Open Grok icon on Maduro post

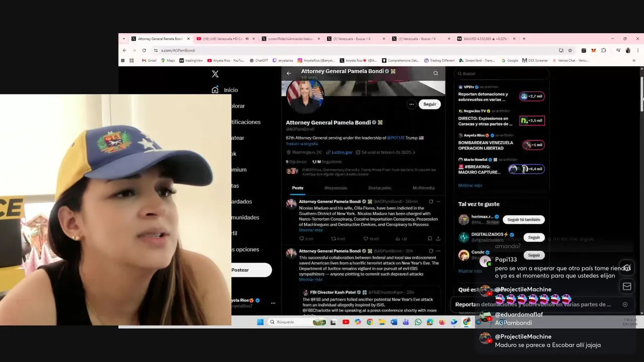(x=431, y=202)
